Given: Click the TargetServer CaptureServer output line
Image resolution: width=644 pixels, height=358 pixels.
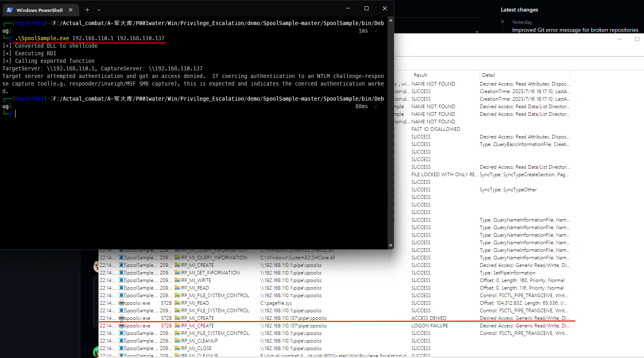Looking at the screenshot, I should click(x=103, y=68).
